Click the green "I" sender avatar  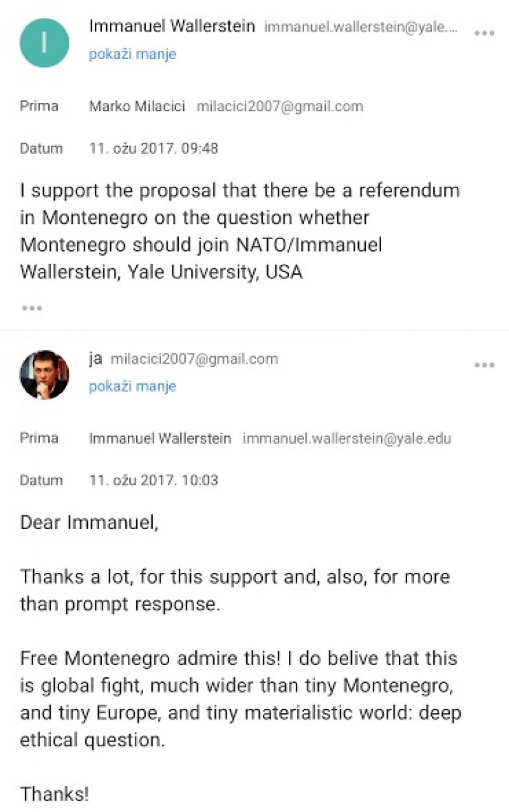[44, 43]
